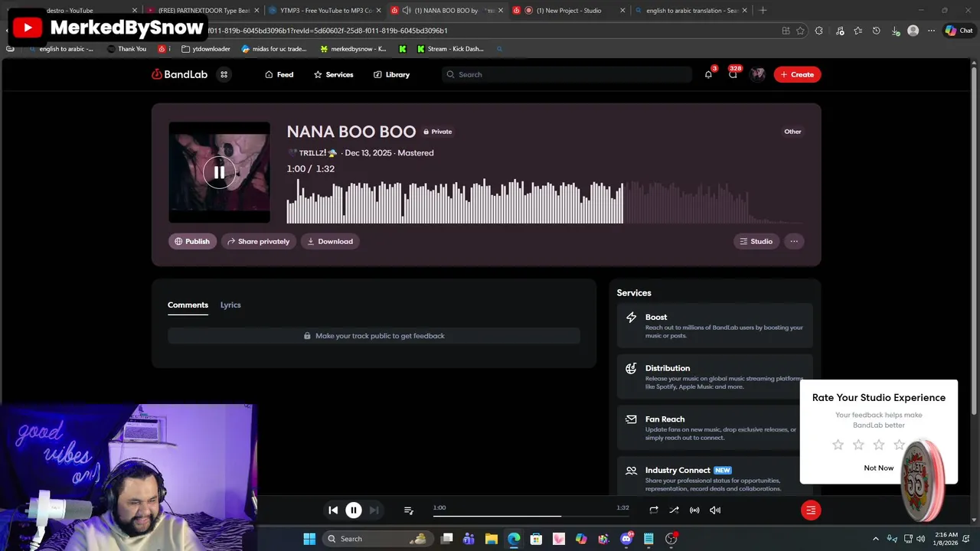Switch to YTMP3 YouTube to MP3 tab
Viewport: 980px width, 551px height.
click(x=325, y=11)
